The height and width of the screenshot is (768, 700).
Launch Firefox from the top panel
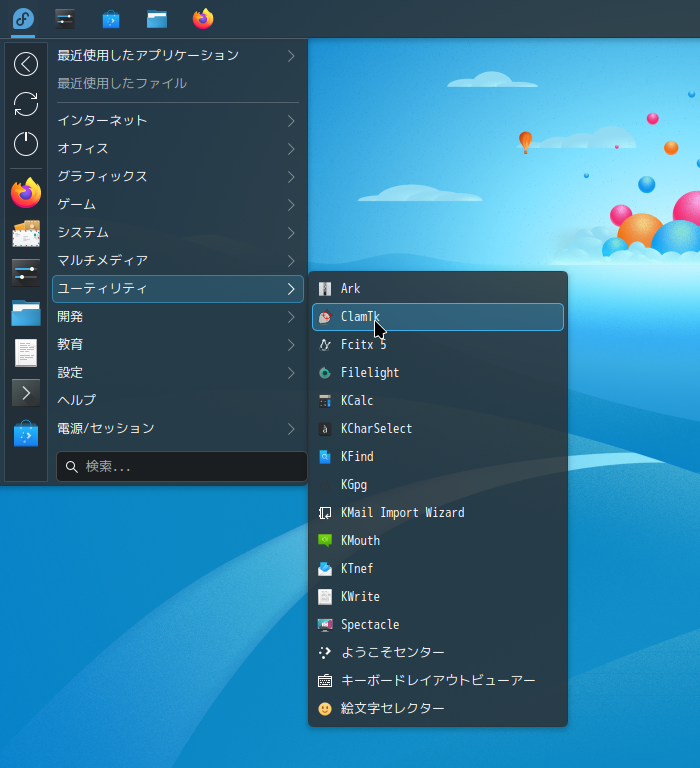(203, 19)
